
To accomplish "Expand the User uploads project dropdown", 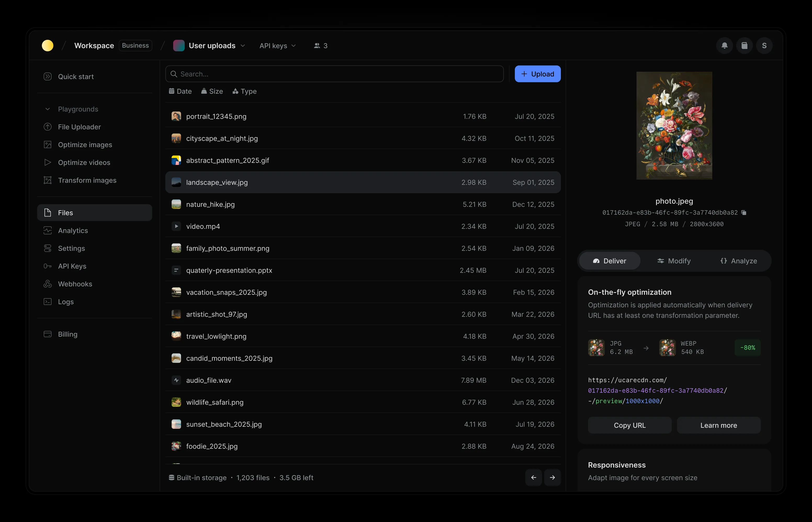I will coord(243,46).
